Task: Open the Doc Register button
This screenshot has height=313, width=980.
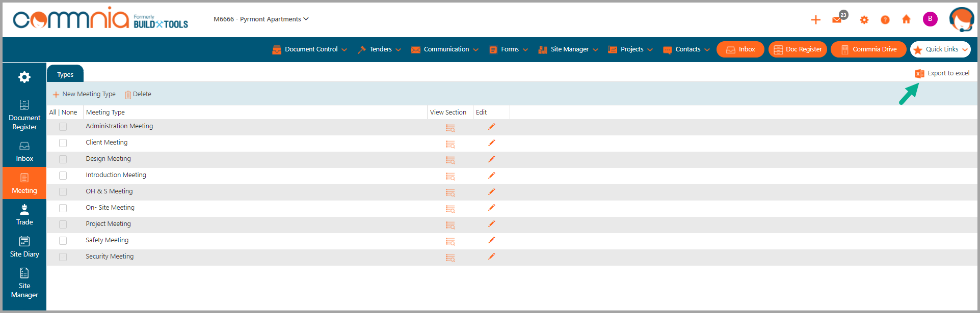Action: 798,49
